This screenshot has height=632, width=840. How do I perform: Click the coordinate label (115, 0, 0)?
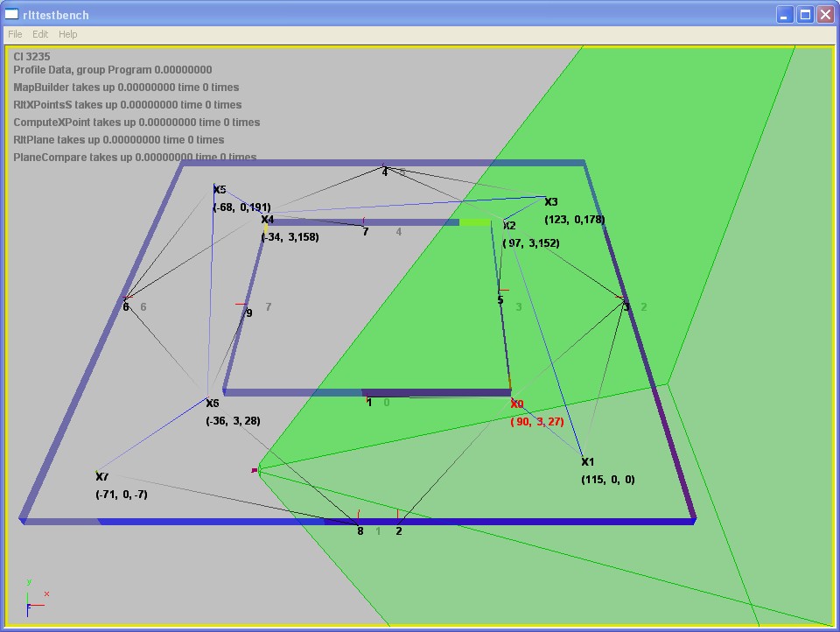pos(608,480)
